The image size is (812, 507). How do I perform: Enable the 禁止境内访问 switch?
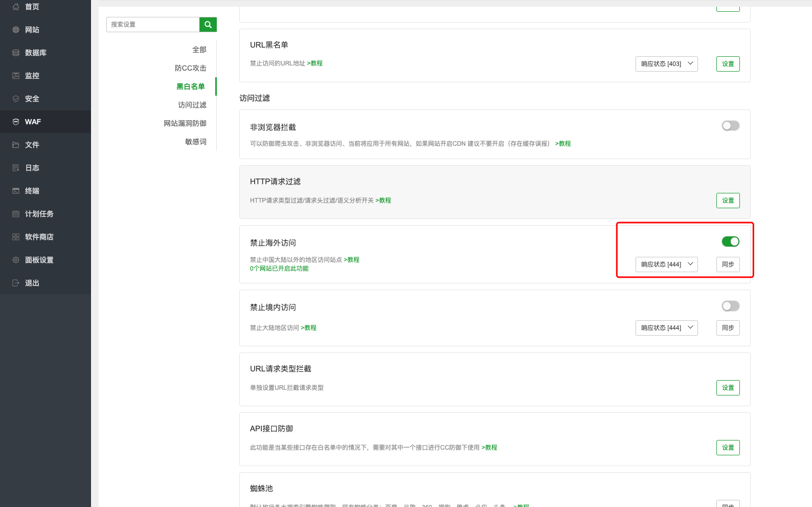[x=731, y=306]
